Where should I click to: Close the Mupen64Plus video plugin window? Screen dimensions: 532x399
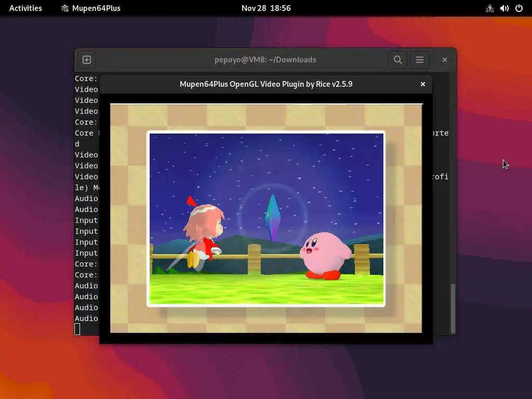(423, 84)
